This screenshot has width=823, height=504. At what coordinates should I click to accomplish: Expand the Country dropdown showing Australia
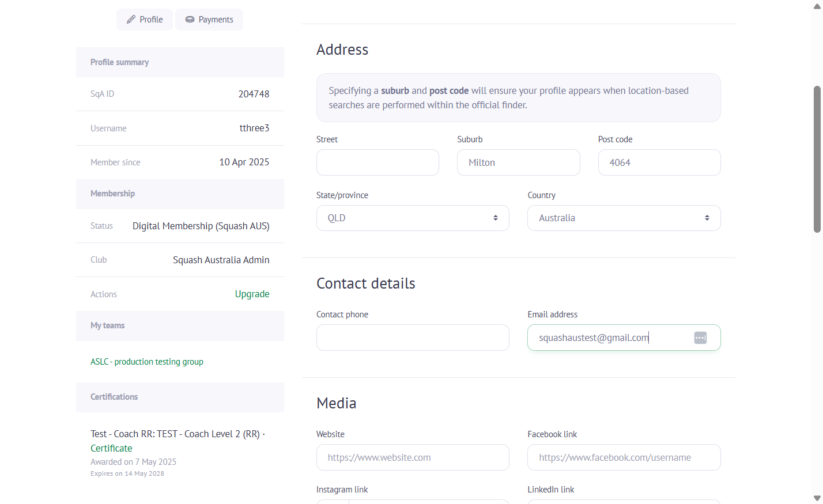pos(624,218)
